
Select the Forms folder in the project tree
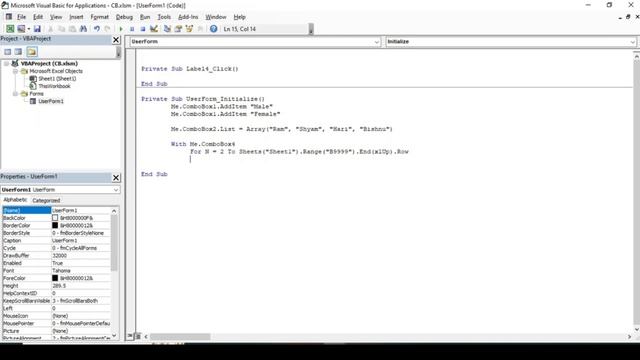click(x=36, y=94)
